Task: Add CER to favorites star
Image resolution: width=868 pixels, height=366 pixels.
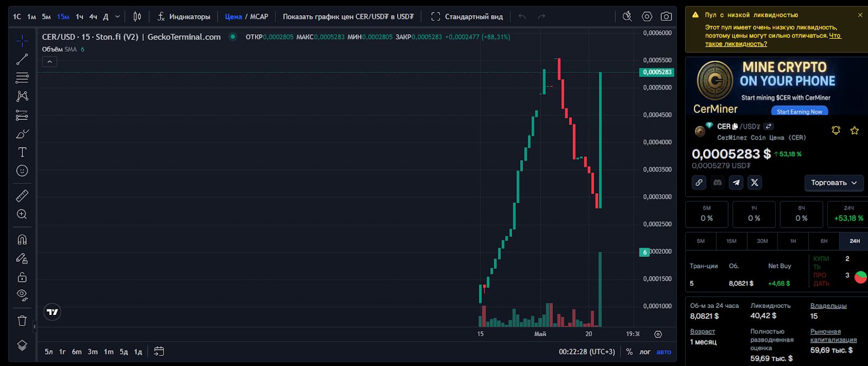Action: click(x=854, y=130)
